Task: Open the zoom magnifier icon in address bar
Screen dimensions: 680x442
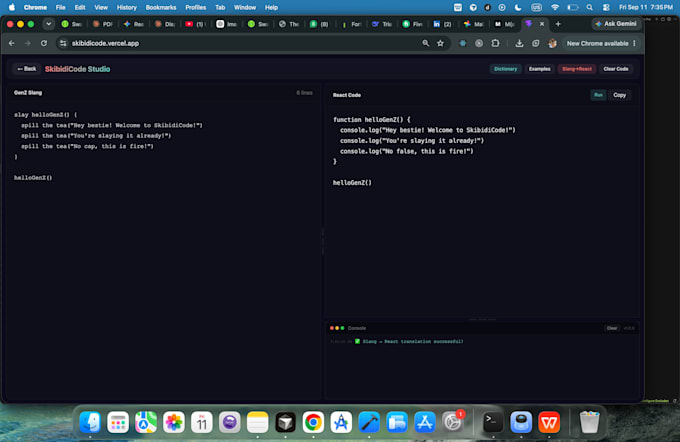Action: pos(425,43)
